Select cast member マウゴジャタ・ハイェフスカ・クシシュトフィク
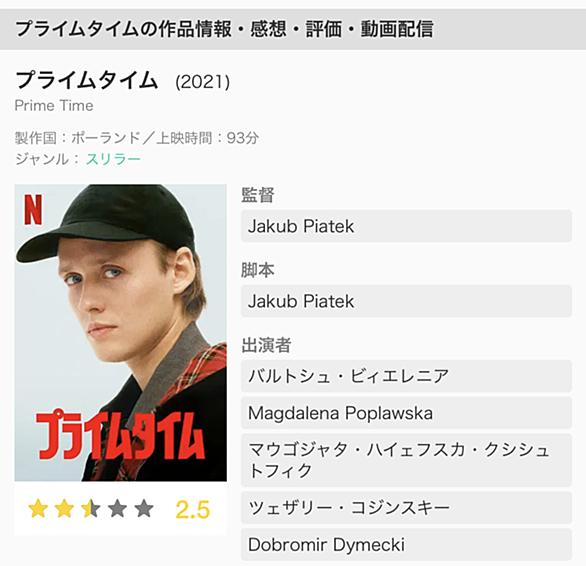Viewport: 586px width, 566px height. (x=406, y=460)
